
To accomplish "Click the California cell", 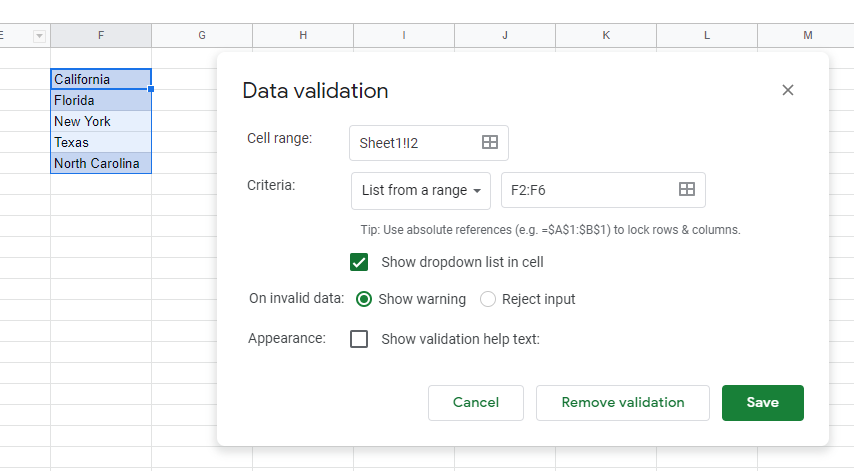I will 101,79.
